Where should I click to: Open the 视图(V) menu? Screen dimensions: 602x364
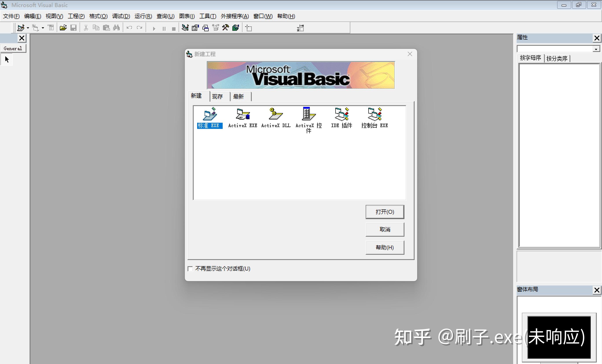coord(54,16)
